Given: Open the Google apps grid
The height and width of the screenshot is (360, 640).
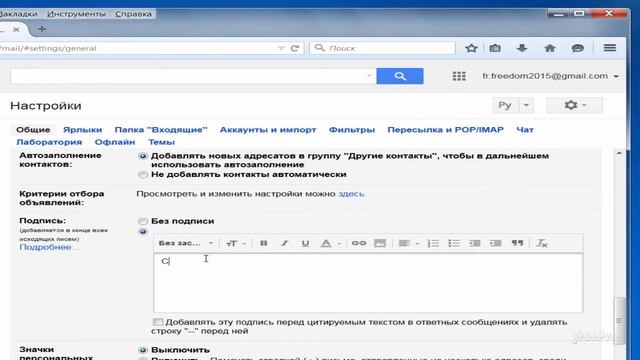Looking at the screenshot, I should 459,76.
